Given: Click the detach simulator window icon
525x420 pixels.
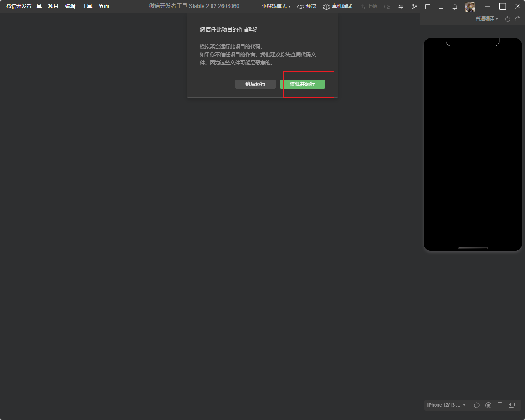Looking at the screenshot, I should point(512,405).
